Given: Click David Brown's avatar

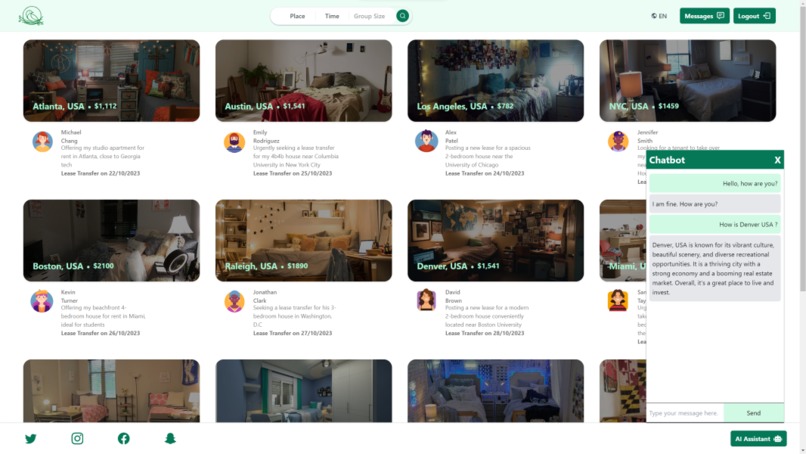Looking at the screenshot, I should point(426,300).
